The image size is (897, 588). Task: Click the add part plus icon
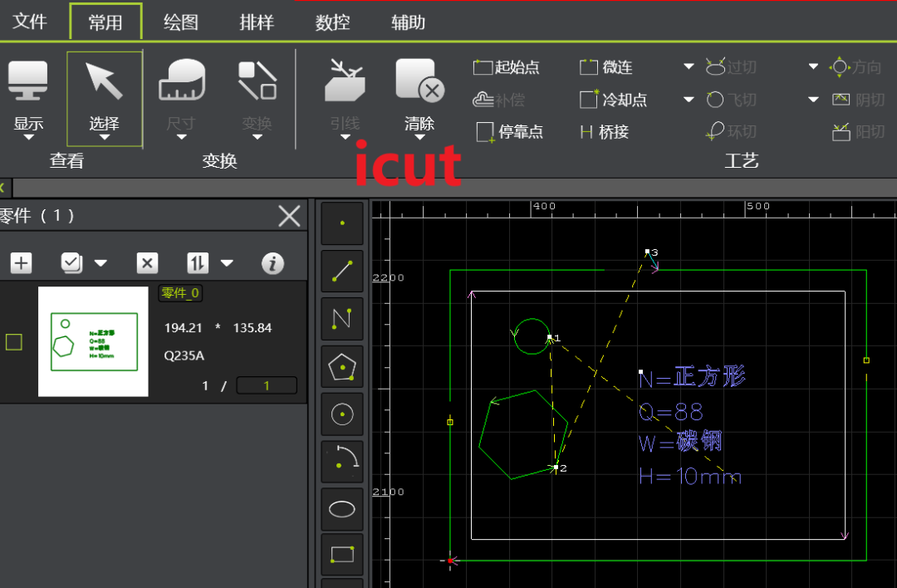pyautogui.click(x=21, y=263)
